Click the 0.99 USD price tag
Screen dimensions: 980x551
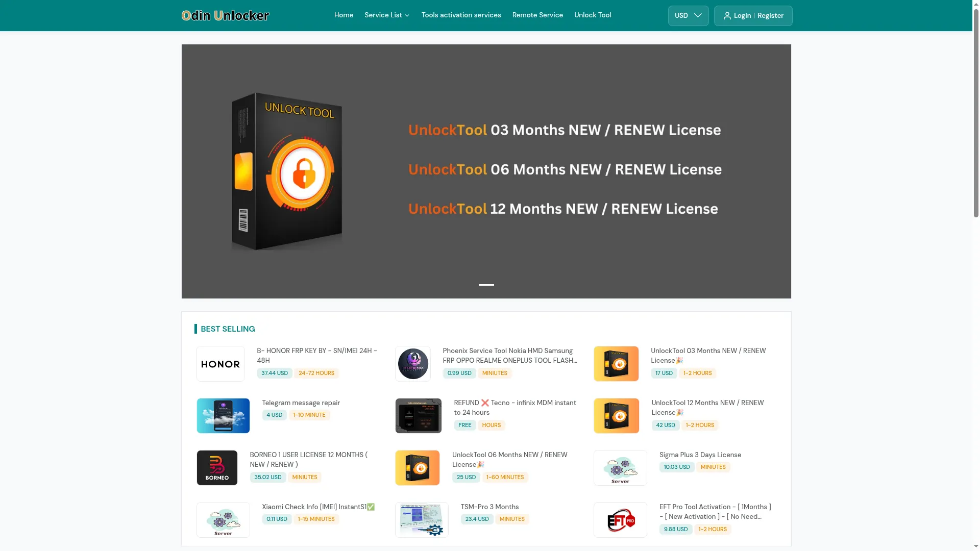click(459, 373)
